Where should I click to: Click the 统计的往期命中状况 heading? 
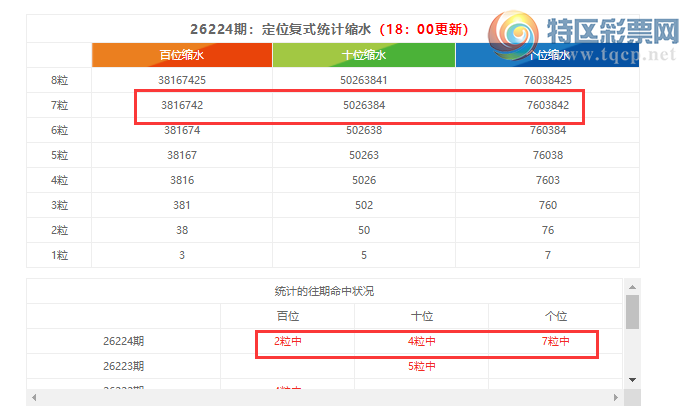(x=324, y=291)
